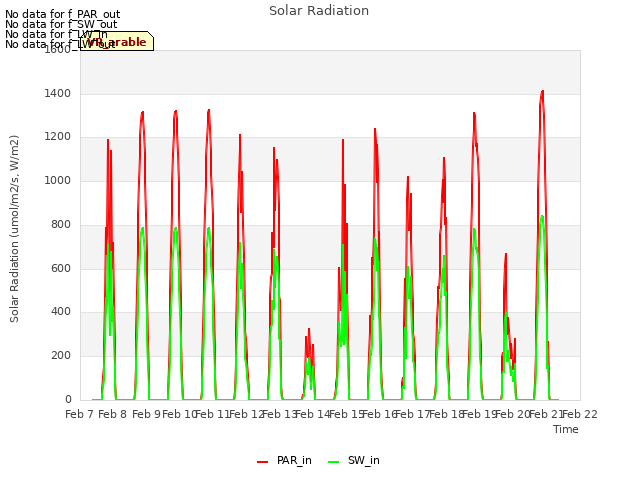Click the y-axis tick 200
The image size is (640, 480).
coord(61,356)
